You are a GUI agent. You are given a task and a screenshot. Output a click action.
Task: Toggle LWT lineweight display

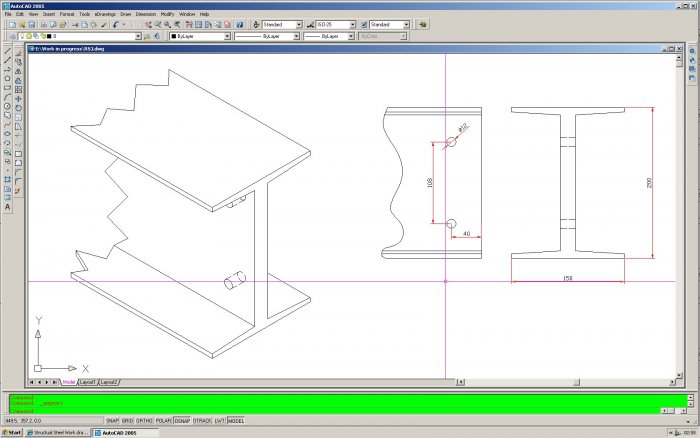[x=219, y=421]
